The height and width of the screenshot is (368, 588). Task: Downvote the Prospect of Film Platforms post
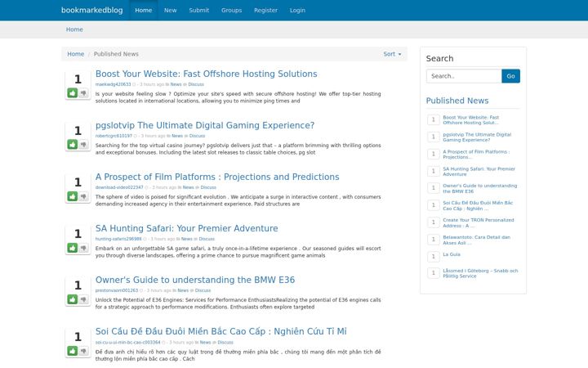(83, 196)
